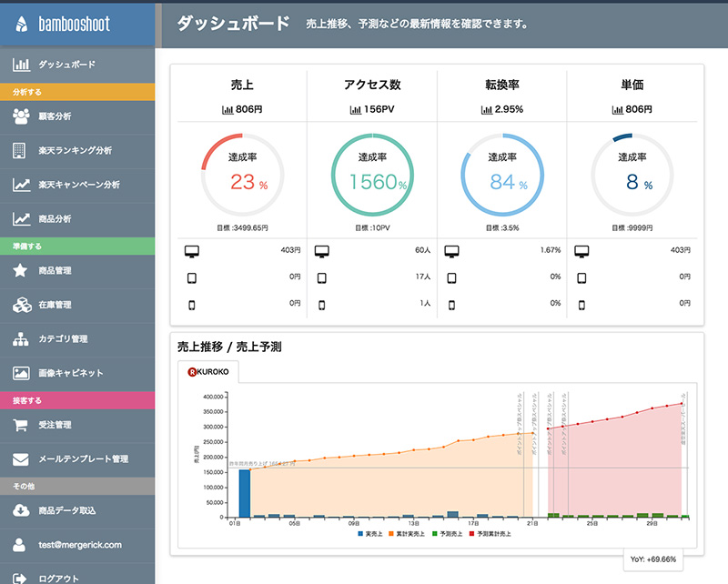Click the 在庫管理 boxes icon

[x=21, y=305]
